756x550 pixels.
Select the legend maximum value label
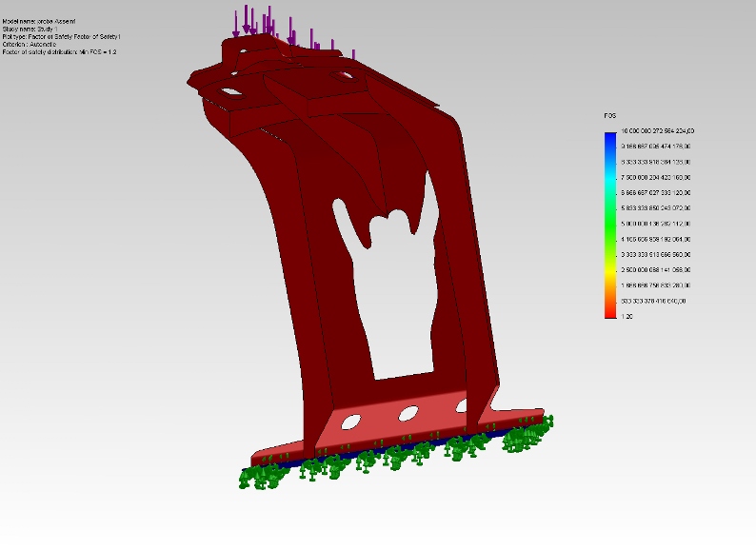point(657,130)
